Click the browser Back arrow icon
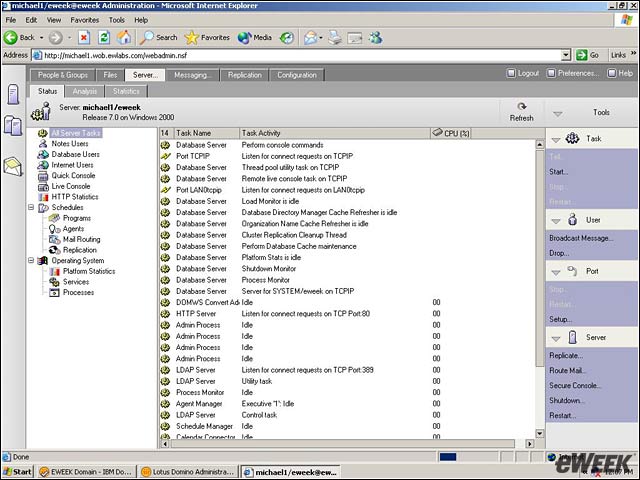The width and height of the screenshot is (640, 480). coord(11,38)
